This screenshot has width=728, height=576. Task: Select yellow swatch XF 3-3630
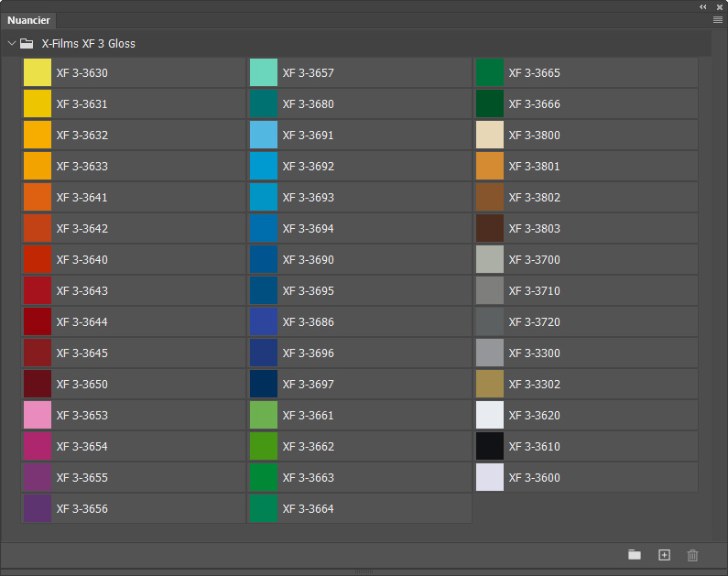click(38, 72)
